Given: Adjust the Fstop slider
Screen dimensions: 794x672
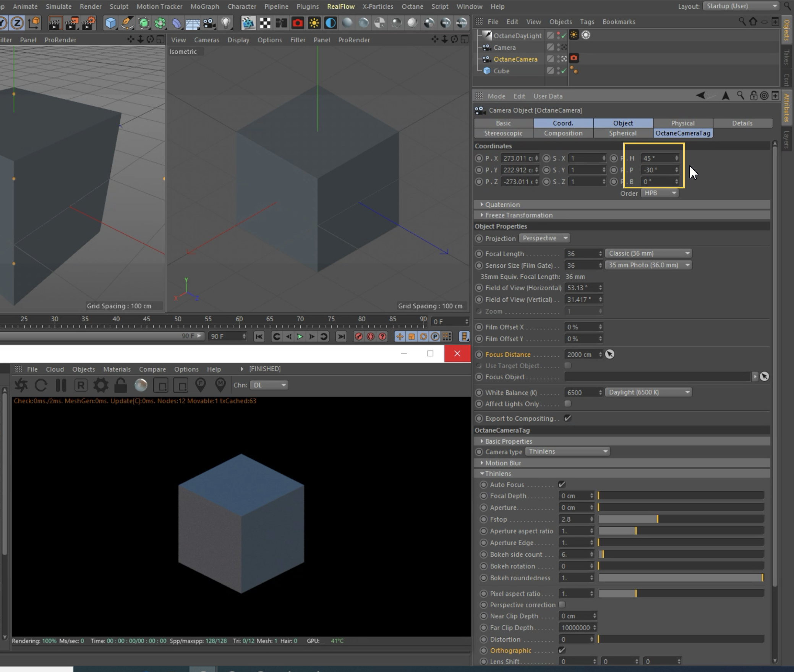Looking at the screenshot, I should 657,519.
